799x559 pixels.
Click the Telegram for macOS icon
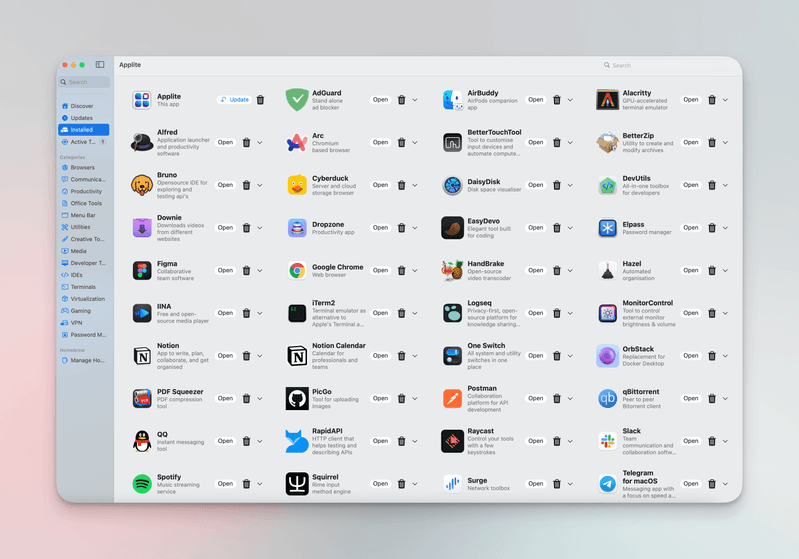click(x=607, y=484)
